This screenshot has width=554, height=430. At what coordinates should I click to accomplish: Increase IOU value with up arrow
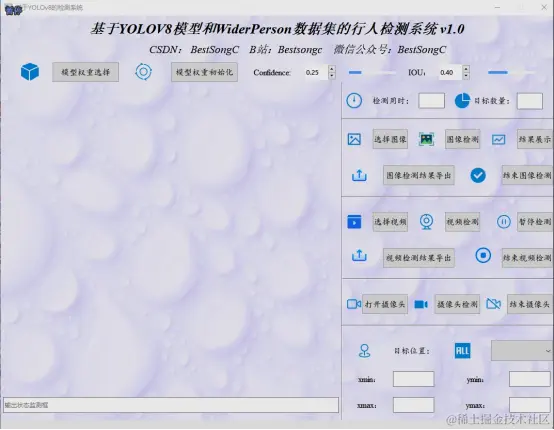466,69
